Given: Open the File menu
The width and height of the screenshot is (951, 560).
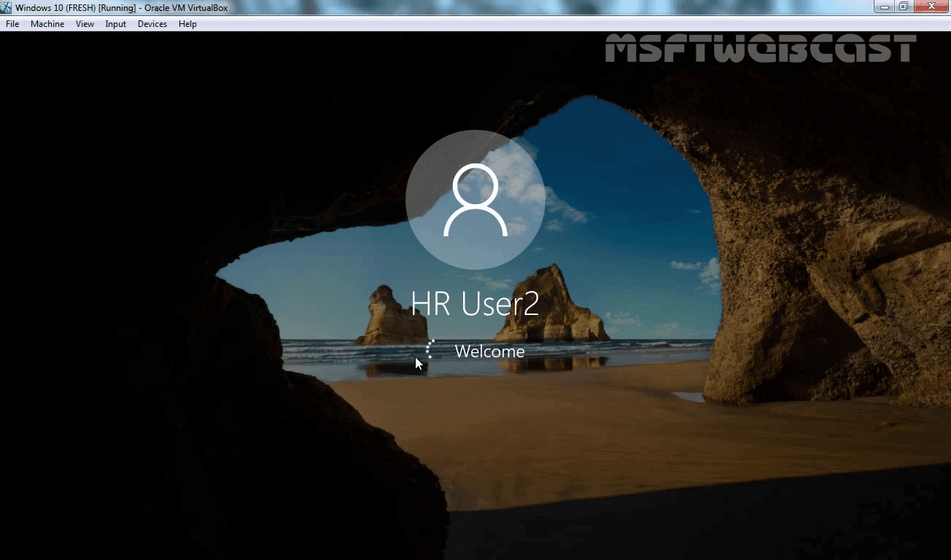Looking at the screenshot, I should tap(12, 24).
